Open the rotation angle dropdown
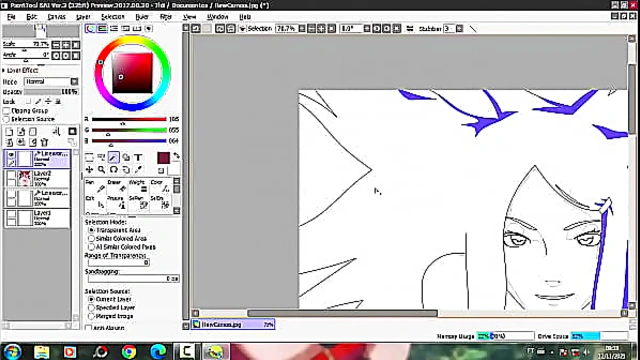 point(367,29)
